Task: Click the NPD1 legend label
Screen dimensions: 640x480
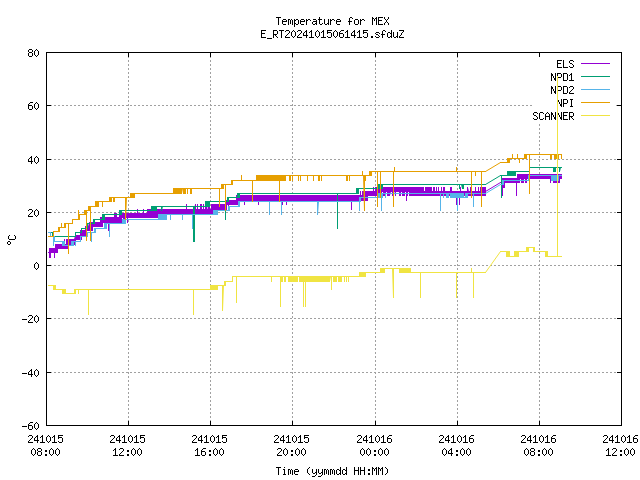Action: coord(562,77)
